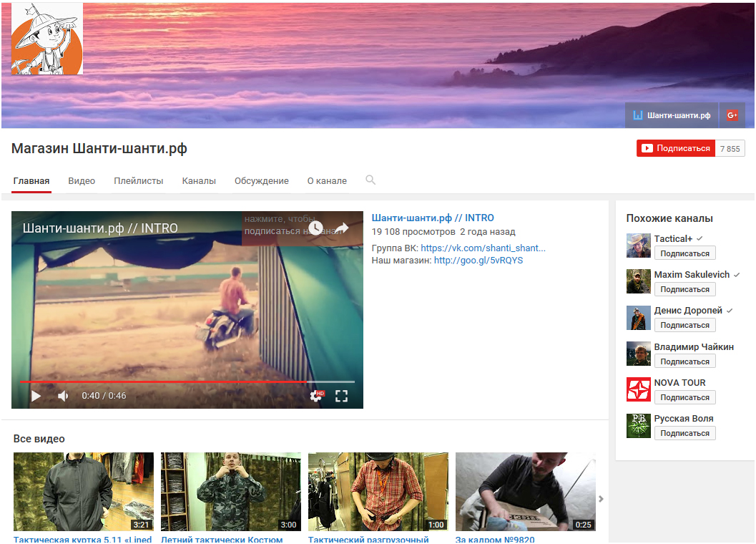Click the Watch later clock icon
Viewport: 756px width, 544px height.
click(315, 228)
